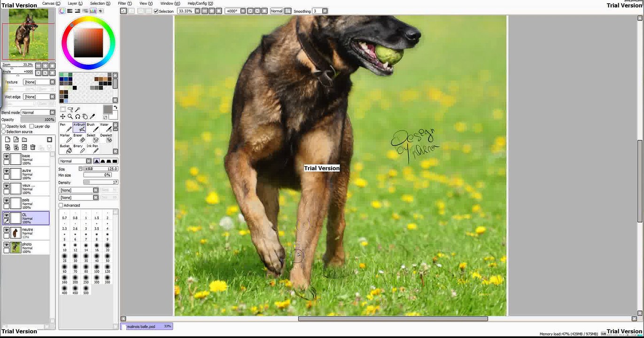Tick the Advanced checkbox
The height and width of the screenshot is (338, 644).
click(61, 205)
